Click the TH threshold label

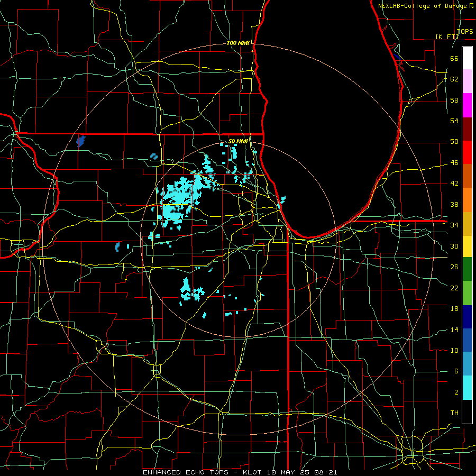[454, 413]
